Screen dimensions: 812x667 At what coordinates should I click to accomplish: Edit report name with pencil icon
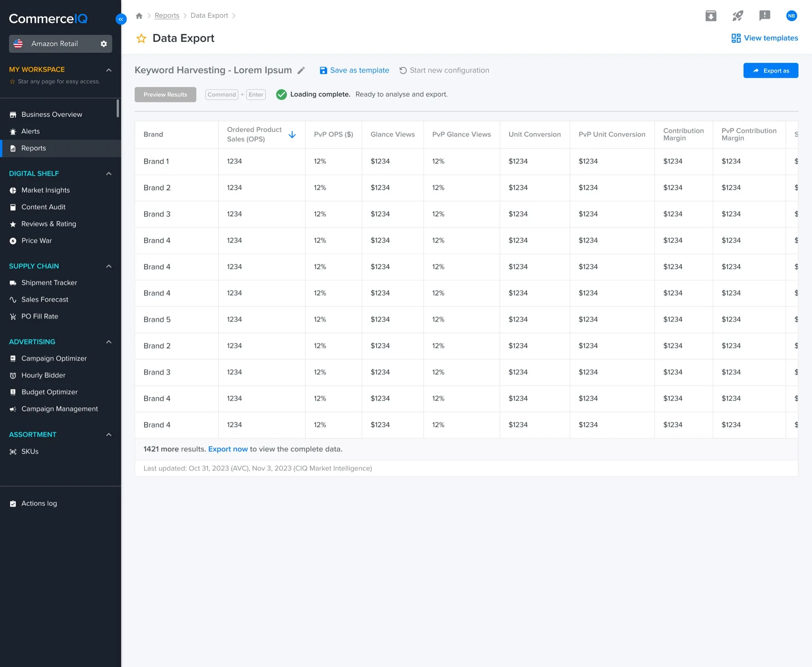tap(301, 71)
